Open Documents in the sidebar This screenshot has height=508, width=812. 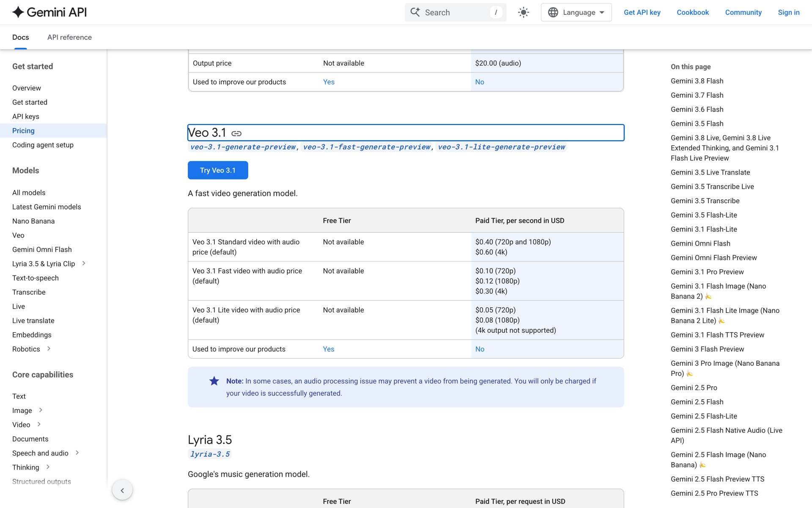pos(30,439)
